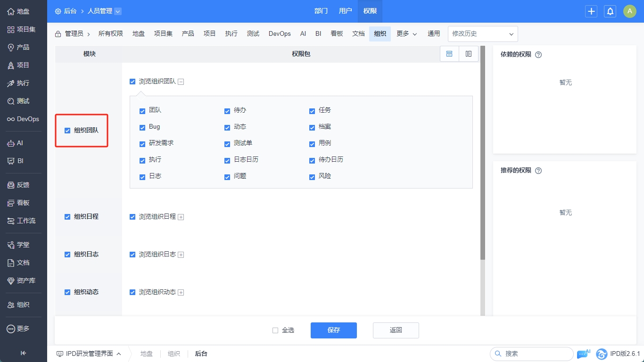Select the DevOps permission tab
The image size is (644, 362).
(280, 34)
